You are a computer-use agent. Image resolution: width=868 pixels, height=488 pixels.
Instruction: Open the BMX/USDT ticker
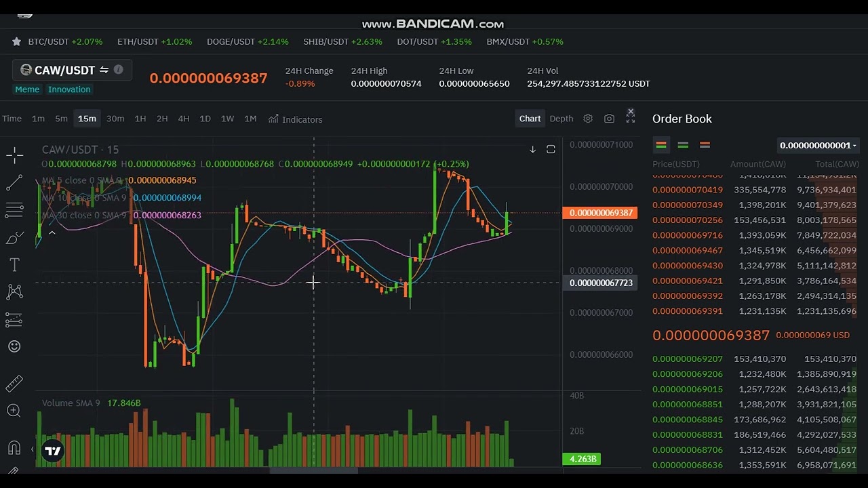525,41
